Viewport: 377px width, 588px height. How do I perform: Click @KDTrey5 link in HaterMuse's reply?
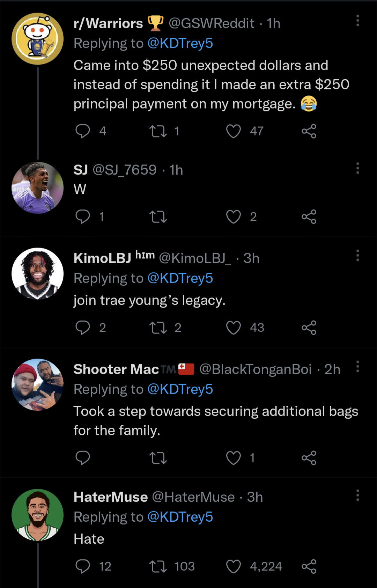point(180,517)
